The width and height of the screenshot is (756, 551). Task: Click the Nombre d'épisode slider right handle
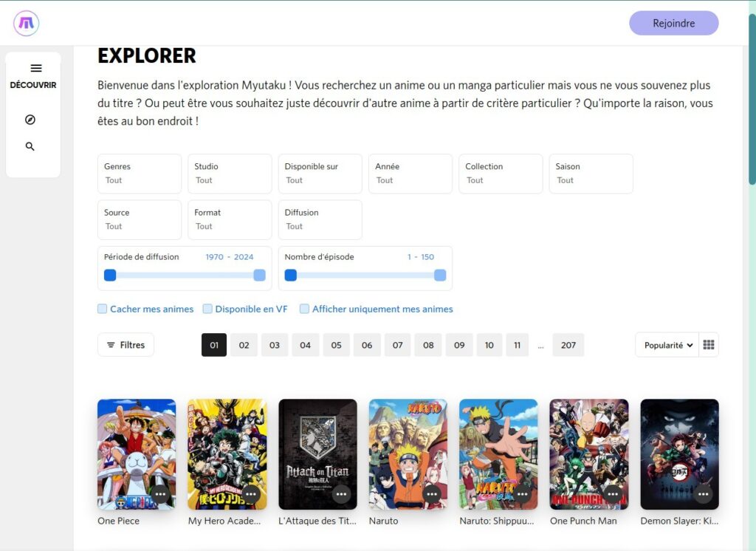pyautogui.click(x=440, y=275)
